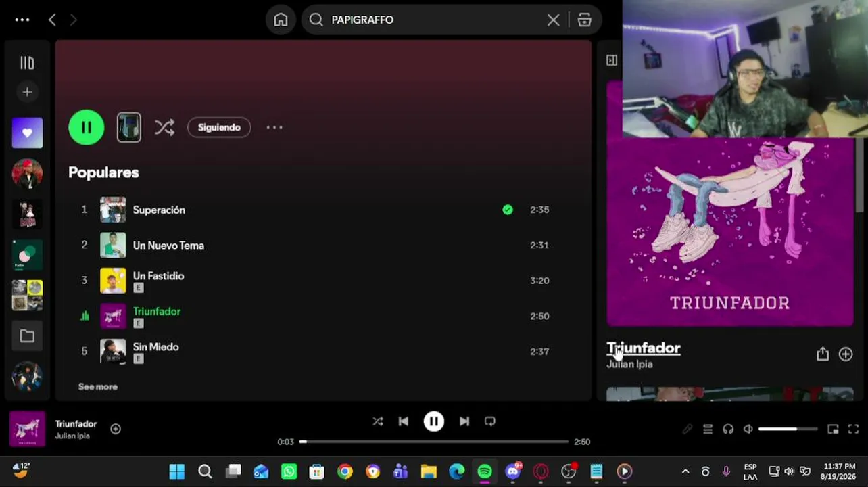Skip to the next track
The image size is (868, 487).
pos(464,421)
